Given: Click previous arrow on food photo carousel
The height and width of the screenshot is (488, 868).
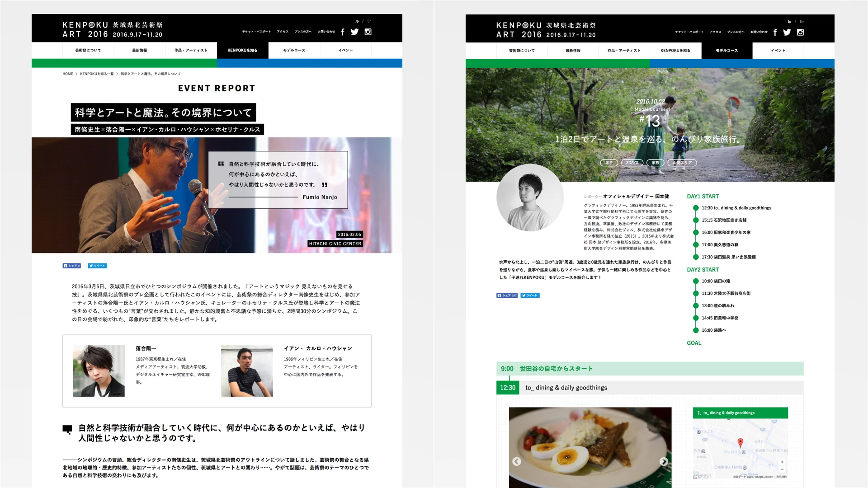Looking at the screenshot, I should tap(517, 461).
